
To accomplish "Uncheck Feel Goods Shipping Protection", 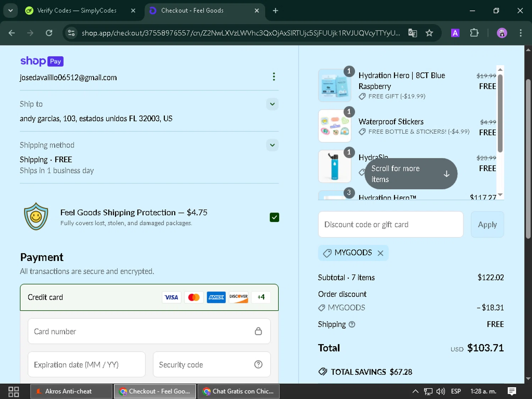I will click(x=275, y=217).
